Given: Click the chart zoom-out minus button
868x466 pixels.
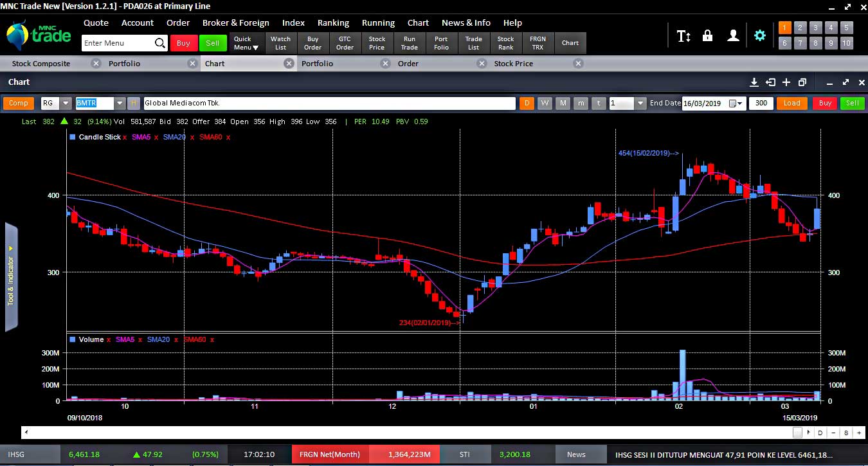Looking at the screenshot, I should pos(833,433).
